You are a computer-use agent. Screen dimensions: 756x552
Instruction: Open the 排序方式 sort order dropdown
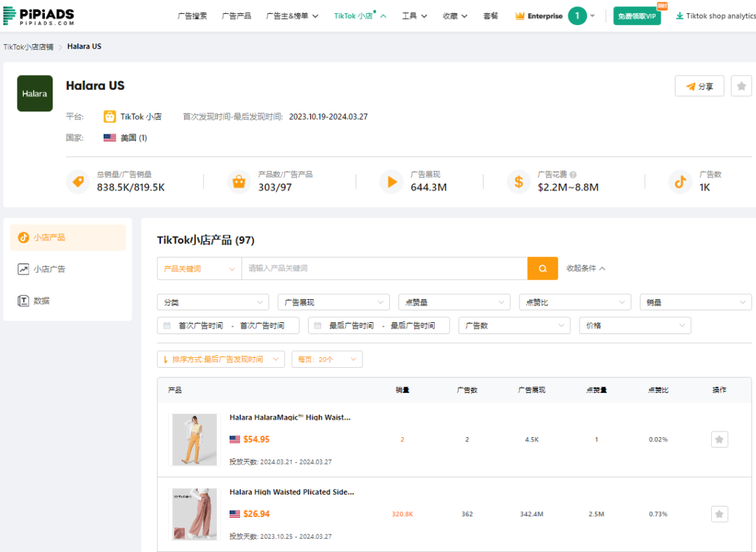[220, 359]
